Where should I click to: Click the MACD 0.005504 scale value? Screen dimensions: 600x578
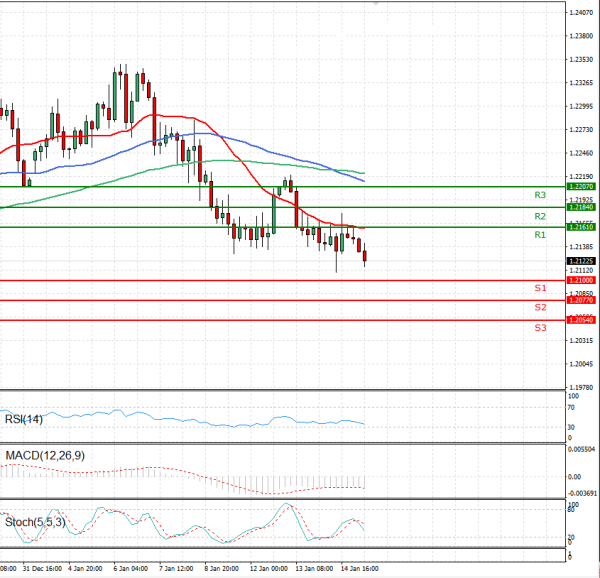582,449
